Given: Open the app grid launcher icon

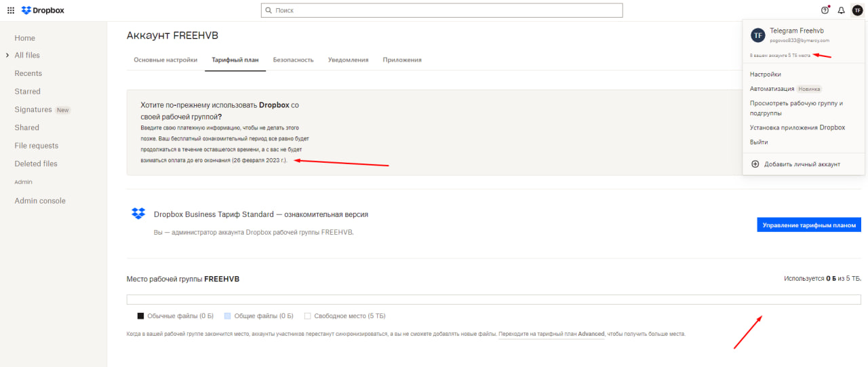Looking at the screenshot, I should point(11,10).
